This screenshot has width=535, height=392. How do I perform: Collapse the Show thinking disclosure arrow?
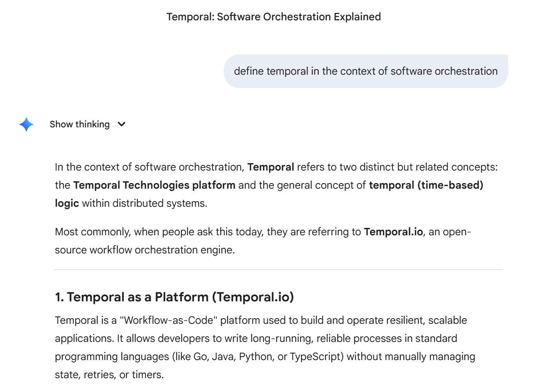[x=121, y=124]
